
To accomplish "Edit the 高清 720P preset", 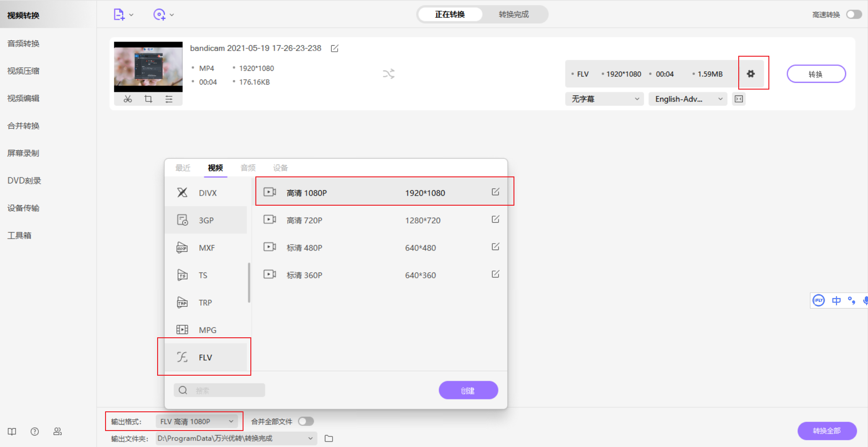I will [495, 220].
